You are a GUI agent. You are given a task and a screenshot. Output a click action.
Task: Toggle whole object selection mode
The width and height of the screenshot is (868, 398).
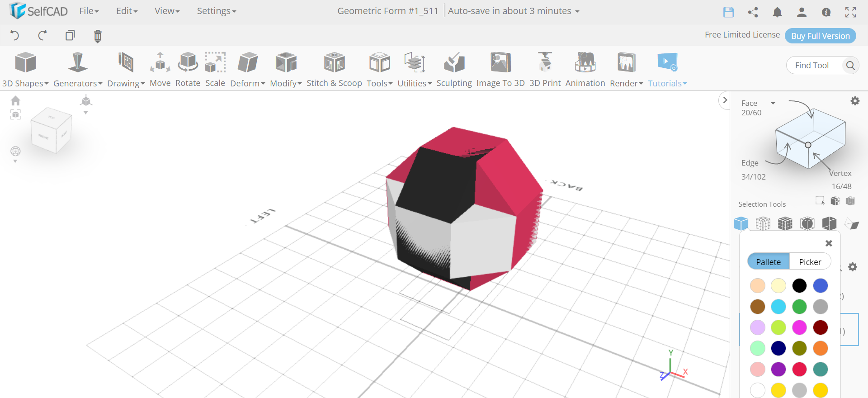click(x=741, y=223)
